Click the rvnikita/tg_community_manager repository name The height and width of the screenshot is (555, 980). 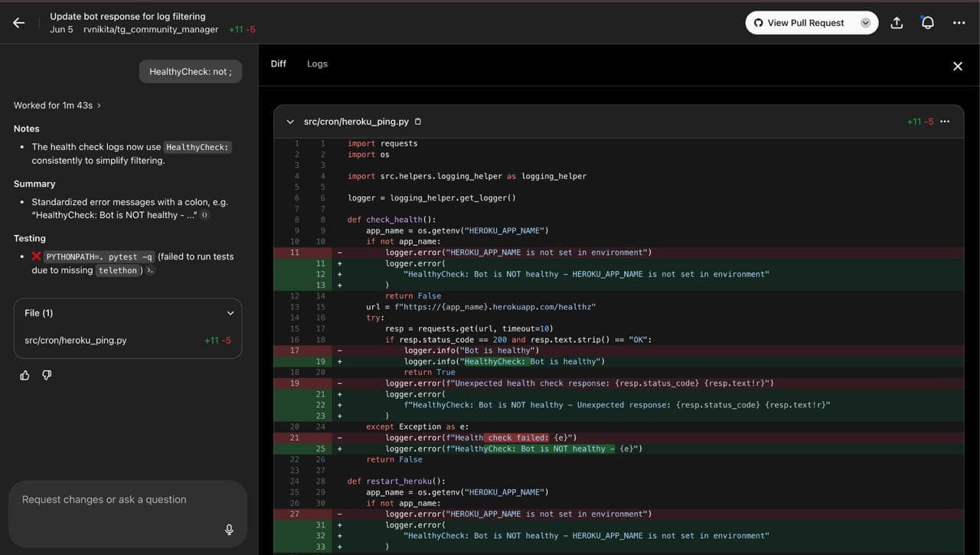pos(151,30)
